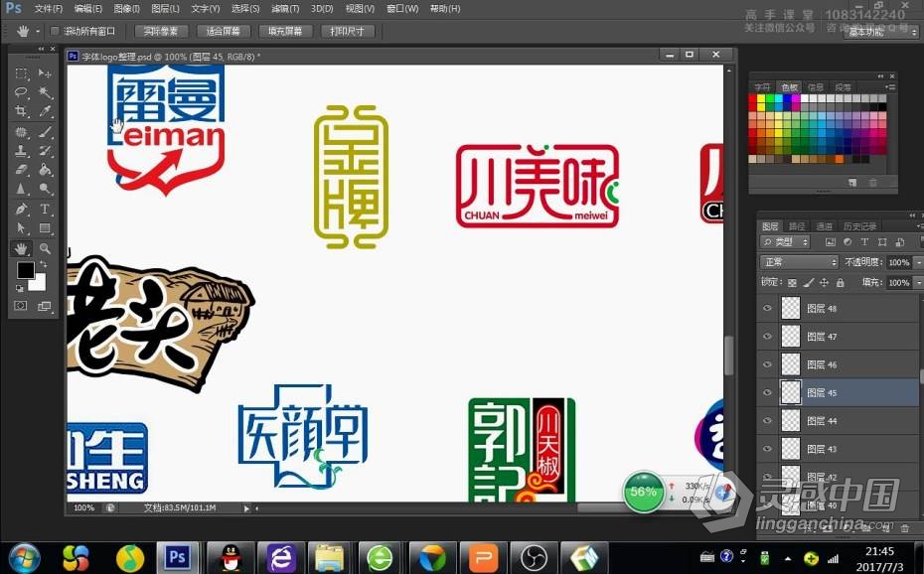Lock layer position
Image resolution: width=924 pixels, height=574 pixels.
(825, 283)
